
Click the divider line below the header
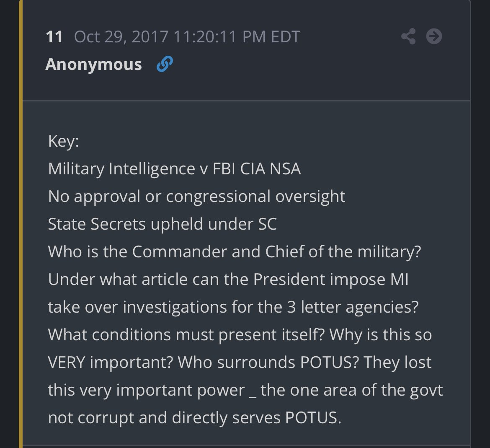(x=245, y=100)
